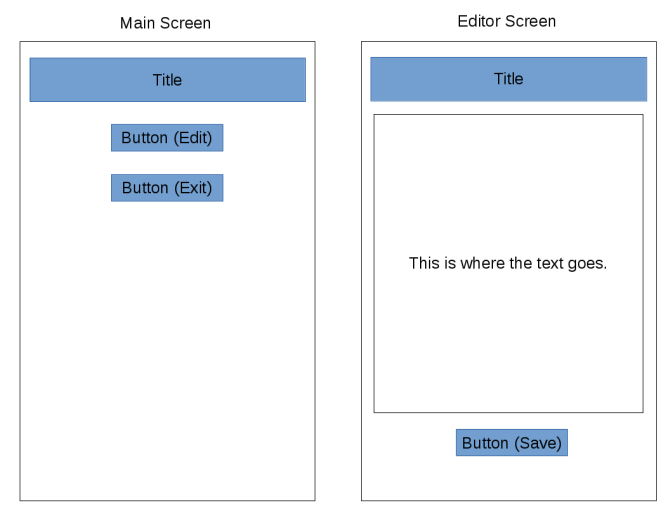Screen dimensions: 670x517
Task: Click the Button (Edit) on Main Screen
Action: click(x=167, y=138)
